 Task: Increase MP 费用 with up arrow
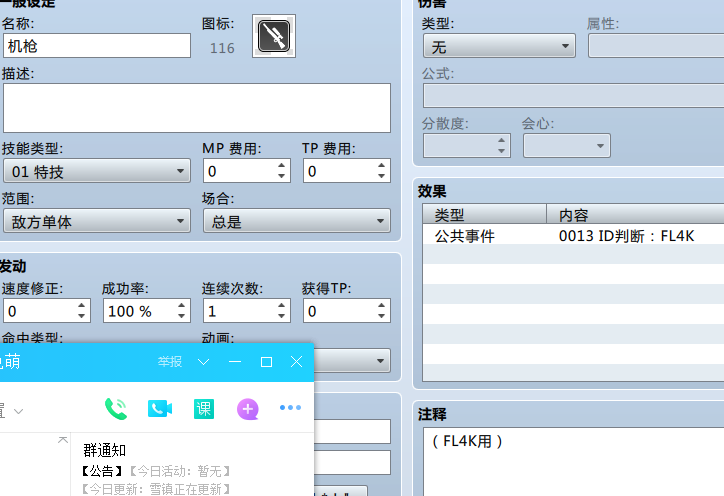point(281,165)
